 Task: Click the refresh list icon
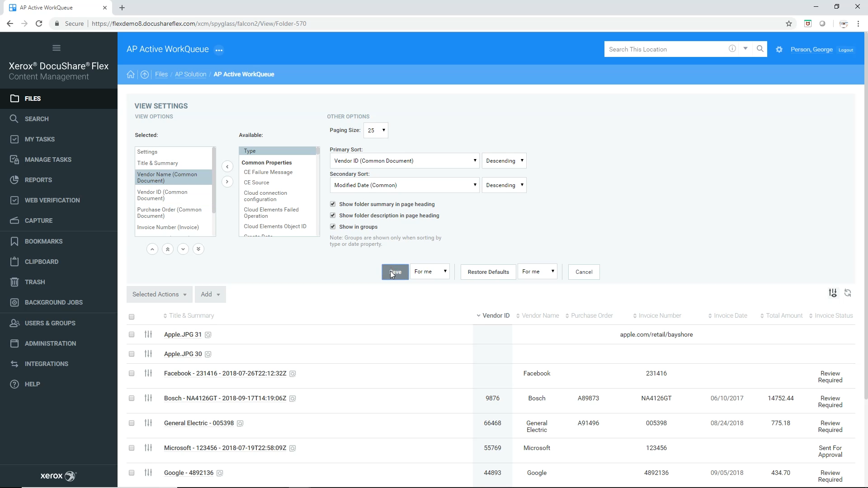pos(848,293)
